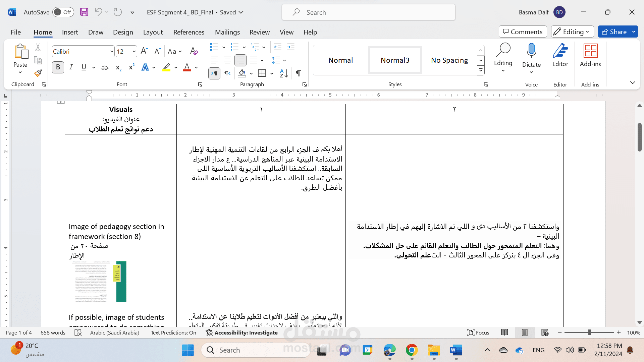The width and height of the screenshot is (644, 362).
Task: Go to the References tab
Action: point(189,32)
